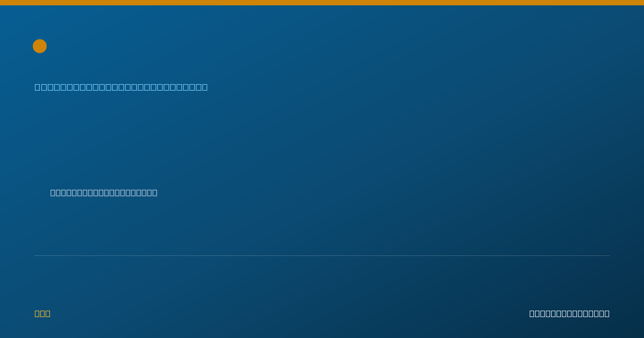Click the thin horizontal divider line
This screenshot has width=644, height=338.
pyautogui.click(x=322, y=255)
